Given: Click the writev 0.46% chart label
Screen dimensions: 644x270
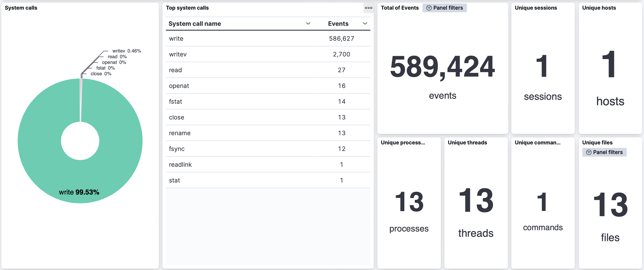Looking at the screenshot, I should point(127,51).
